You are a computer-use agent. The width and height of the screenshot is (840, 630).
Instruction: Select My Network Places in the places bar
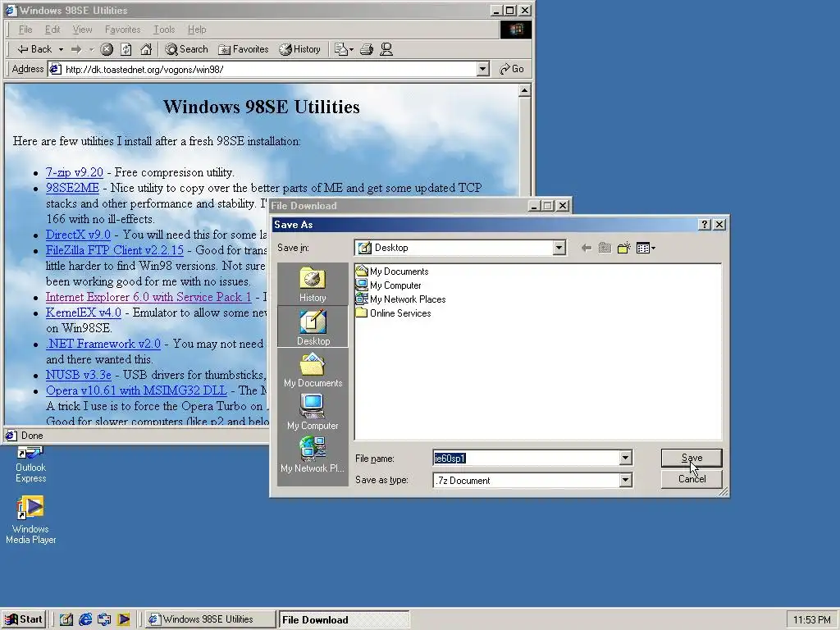point(313,454)
